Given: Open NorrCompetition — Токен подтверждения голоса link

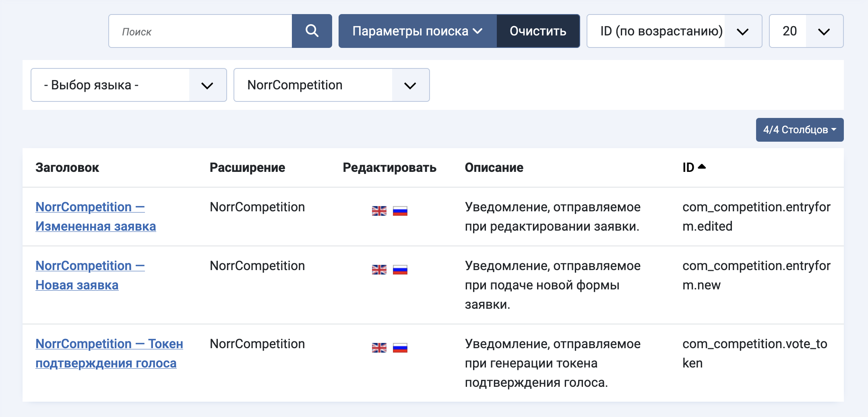Looking at the screenshot, I should click(110, 353).
